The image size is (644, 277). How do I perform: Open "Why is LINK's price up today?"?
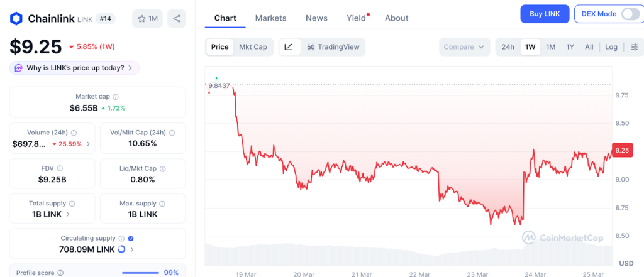75,68
